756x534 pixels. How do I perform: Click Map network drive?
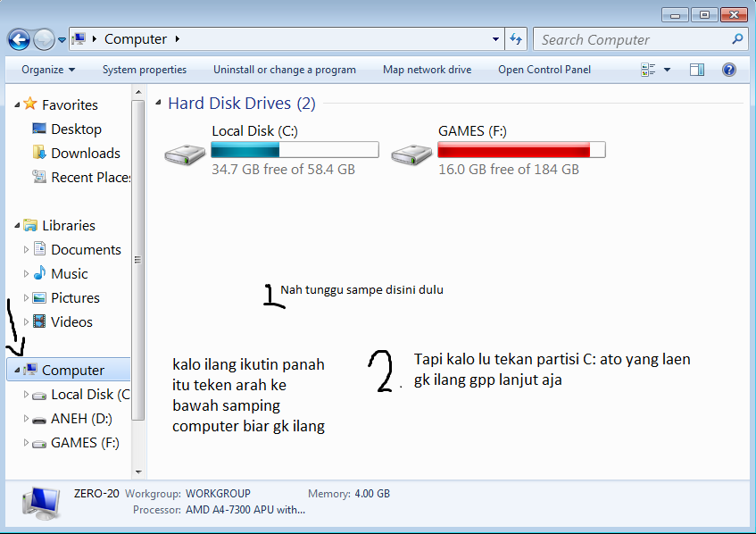(427, 69)
